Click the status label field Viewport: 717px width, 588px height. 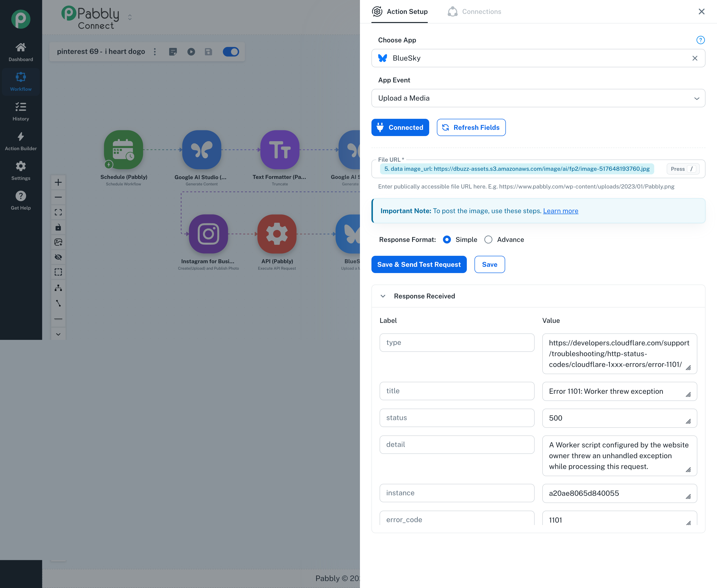457,418
